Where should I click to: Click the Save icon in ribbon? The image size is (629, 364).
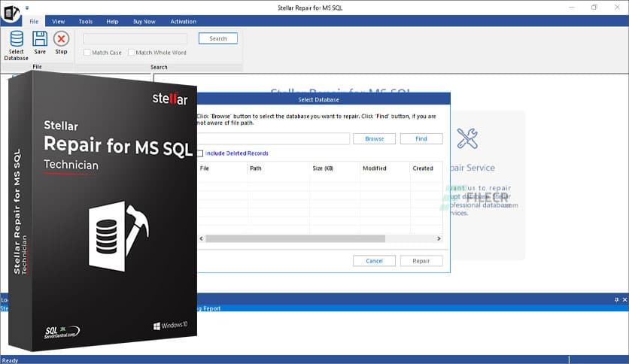click(x=40, y=39)
